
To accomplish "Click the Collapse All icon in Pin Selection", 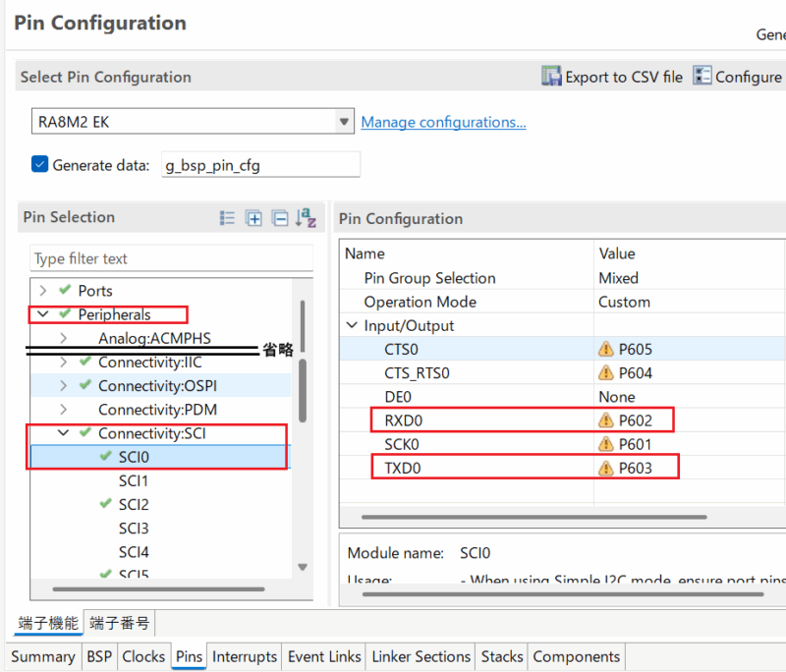I will pos(280,218).
